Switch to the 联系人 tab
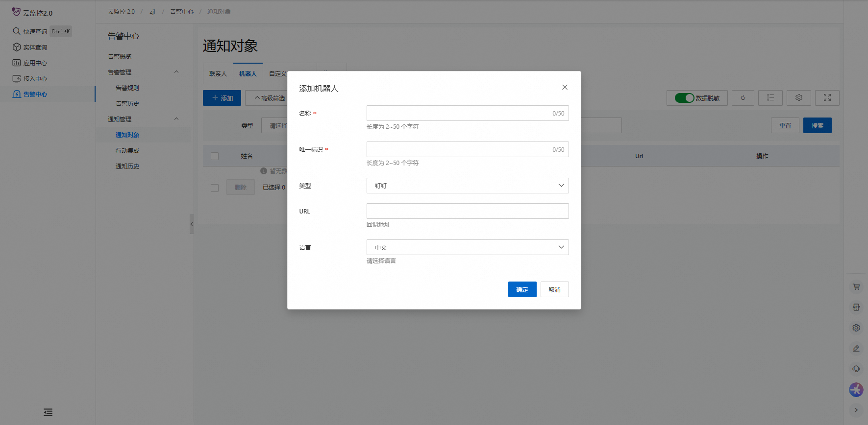 coord(218,74)
